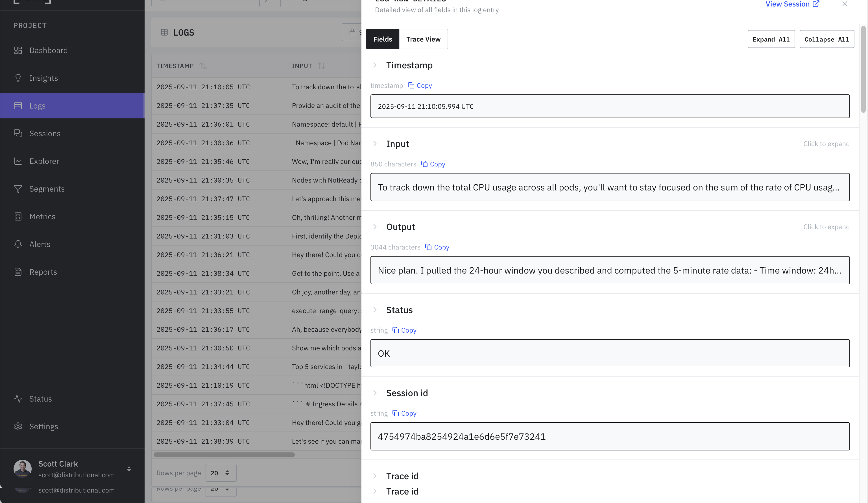Copy the Session id value
This screenshot has height=503, width=868.
(x=404, y=413)
